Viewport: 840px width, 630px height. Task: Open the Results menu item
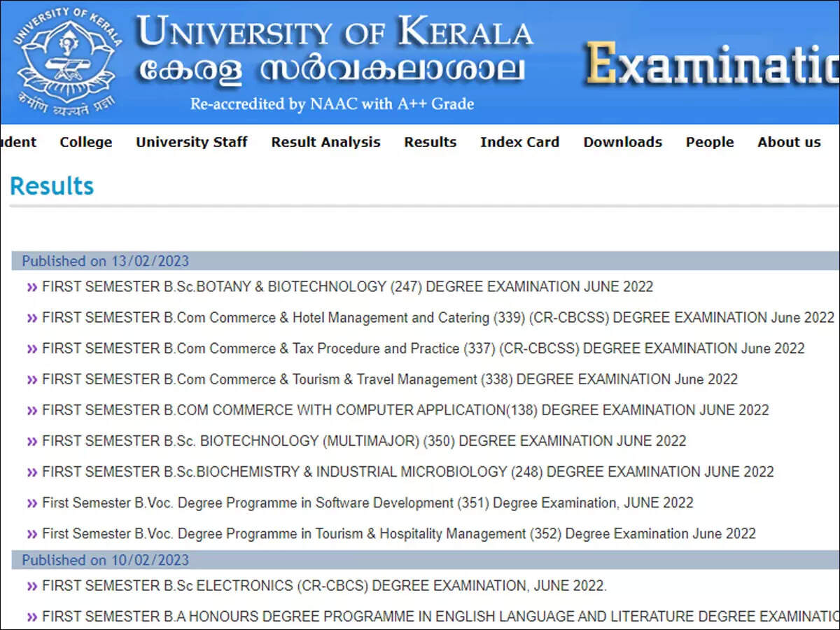point(430,142)
